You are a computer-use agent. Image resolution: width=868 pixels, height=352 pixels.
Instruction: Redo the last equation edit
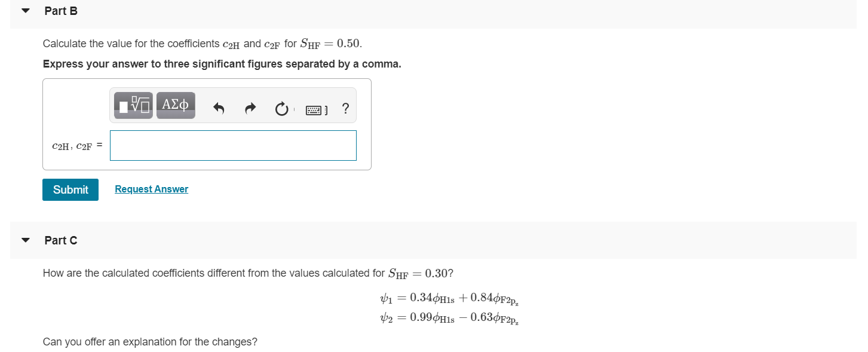pos(250,108)
